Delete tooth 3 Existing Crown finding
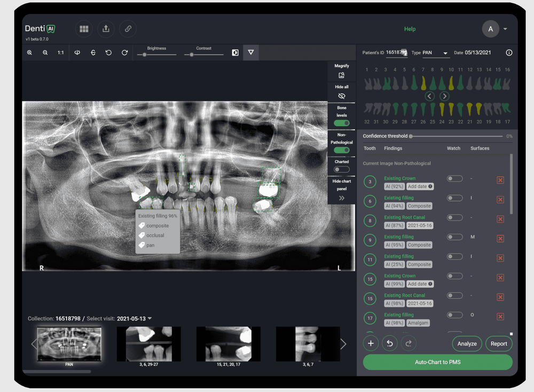534x392 pixels. click(500, 180)
